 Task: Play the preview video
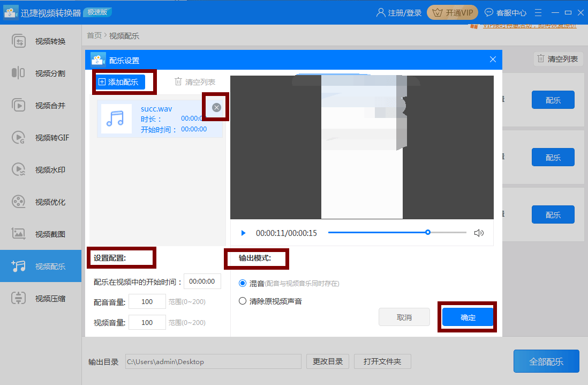pyautogui.click(x=243, y=233)
